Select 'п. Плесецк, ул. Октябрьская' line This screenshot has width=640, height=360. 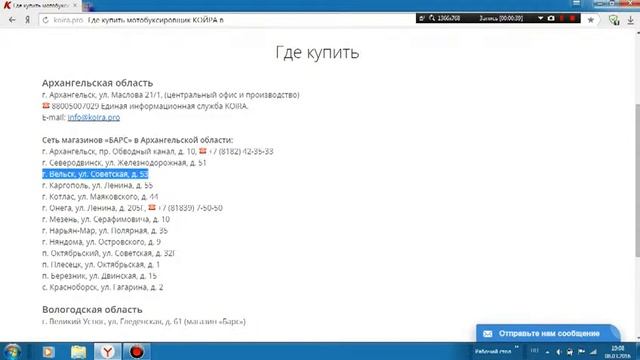pyautogui.click(x=101, y=264)
